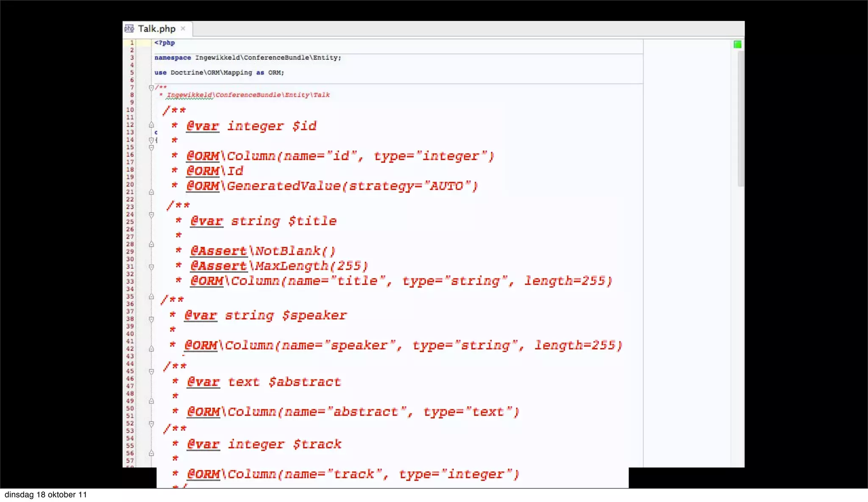Toggle the fold marker at line 52
This screenshot has height=502, width=868.
tap(151, 424)
